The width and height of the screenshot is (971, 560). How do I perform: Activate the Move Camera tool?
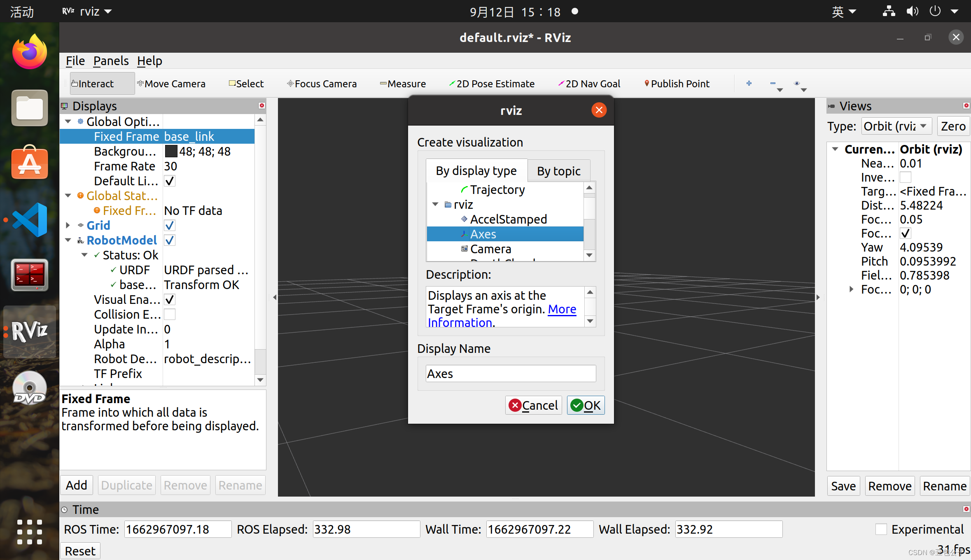[x=171, y=84]
